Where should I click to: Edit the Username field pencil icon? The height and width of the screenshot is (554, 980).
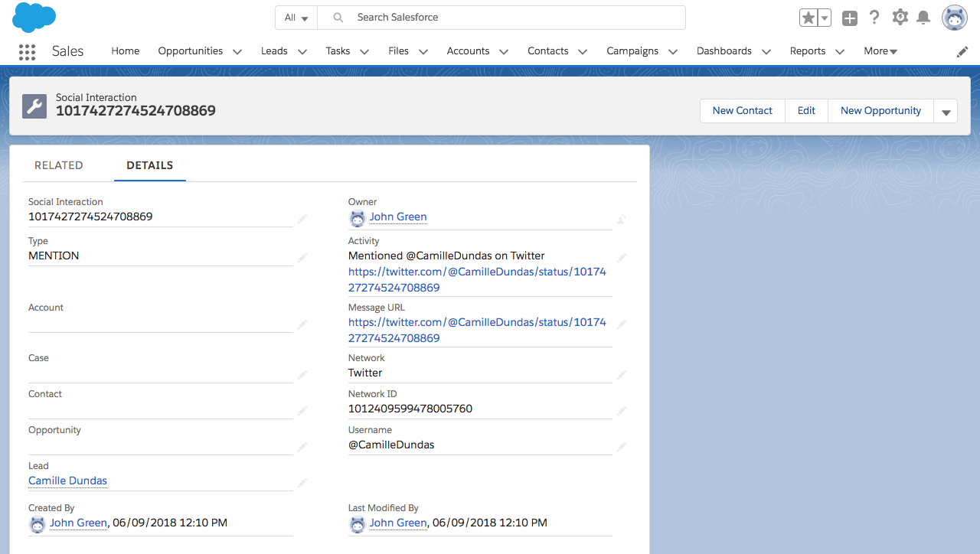(622, 447)
